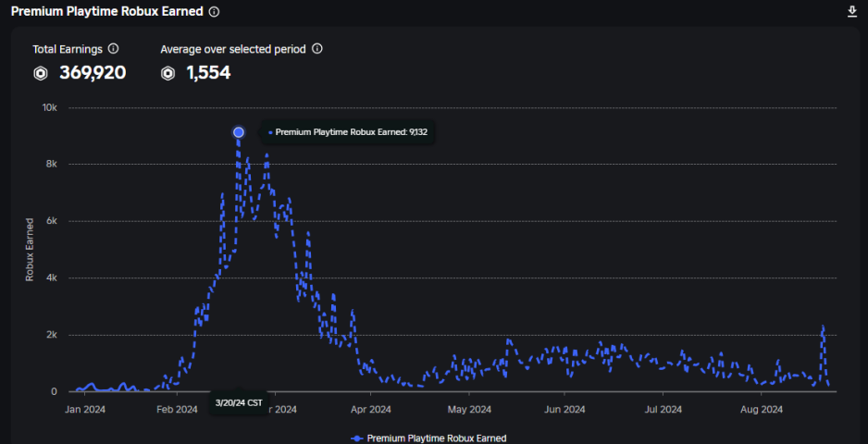Click the Aug 2024 axis label
Viewport: 868px width, 444px height.
(x=761, y=409)
